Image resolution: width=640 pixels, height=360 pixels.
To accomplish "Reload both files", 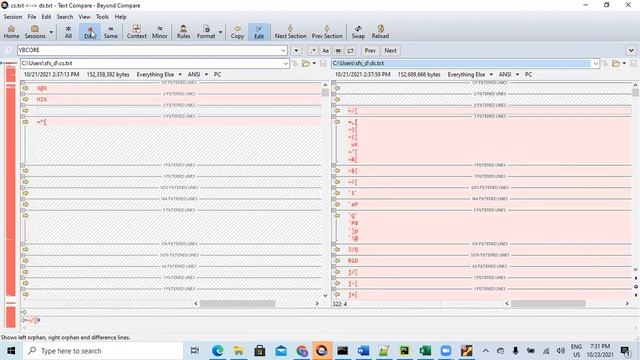I will [x=380, y=32].
